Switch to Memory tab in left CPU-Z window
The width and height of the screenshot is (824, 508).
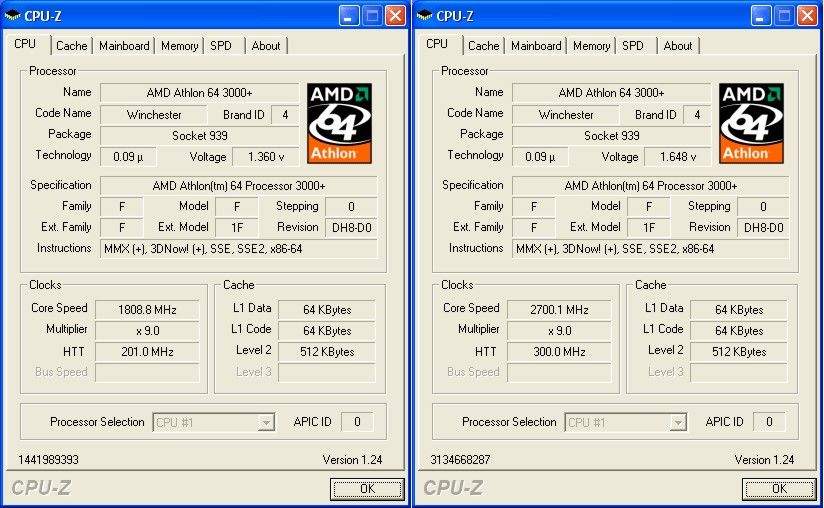179,46
